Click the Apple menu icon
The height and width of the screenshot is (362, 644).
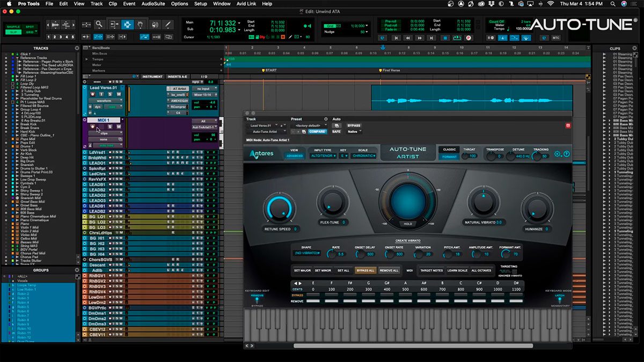click(x=9, y=4)
